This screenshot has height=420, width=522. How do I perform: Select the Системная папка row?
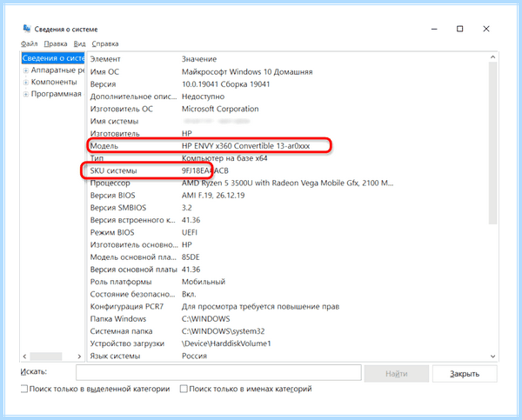[x=288, y=331]
